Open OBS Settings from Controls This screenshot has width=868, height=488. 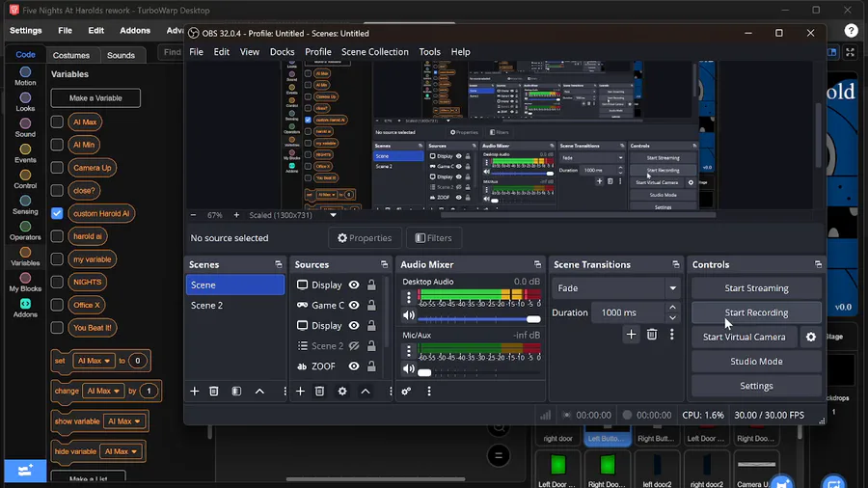pos(756,386)
